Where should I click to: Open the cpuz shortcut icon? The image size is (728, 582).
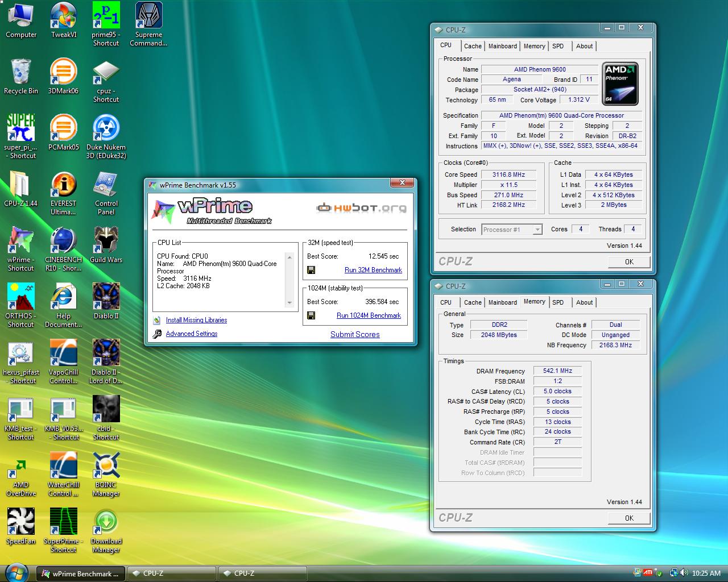pos(106,81)
